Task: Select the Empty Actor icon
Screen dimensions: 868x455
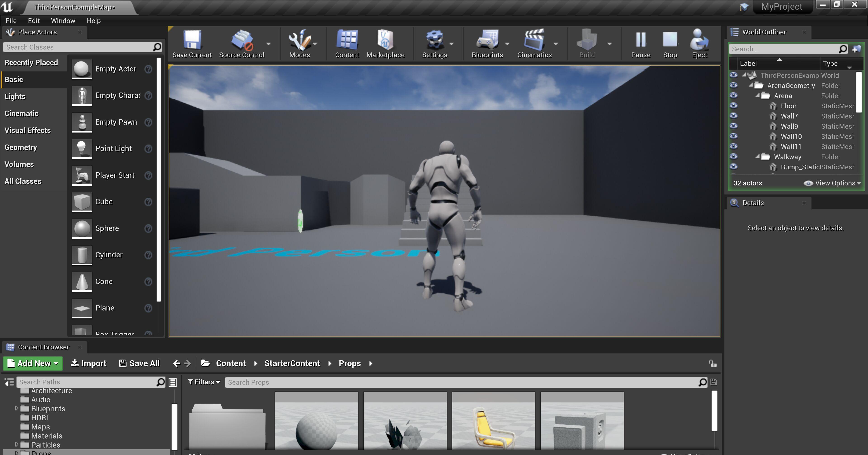Action: [x=82, y=69]
